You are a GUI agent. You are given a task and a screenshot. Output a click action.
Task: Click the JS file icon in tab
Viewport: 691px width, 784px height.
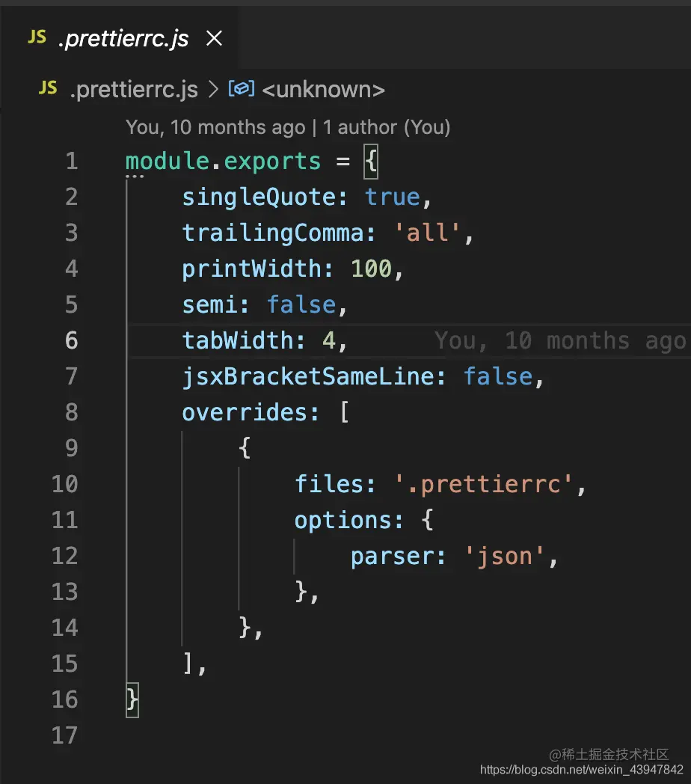[37, 37]
